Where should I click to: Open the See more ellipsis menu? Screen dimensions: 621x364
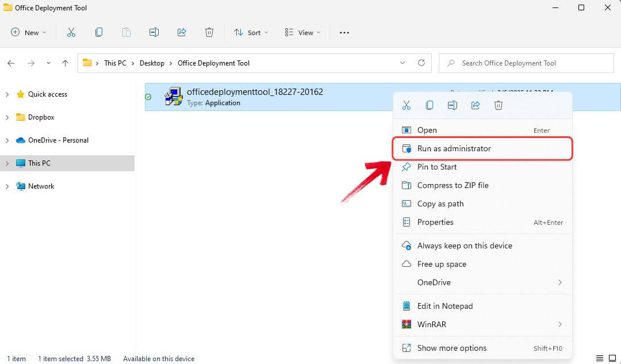coord(344,32)
